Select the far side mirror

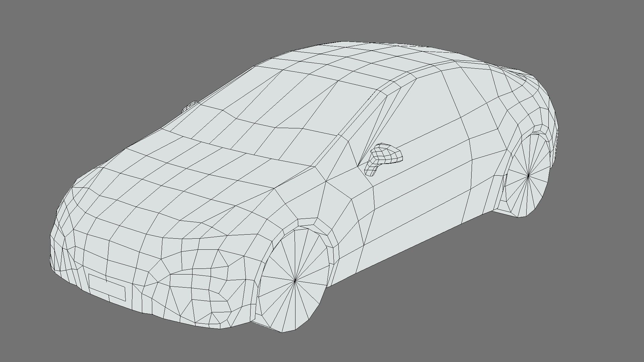click(x=190, y=107)
